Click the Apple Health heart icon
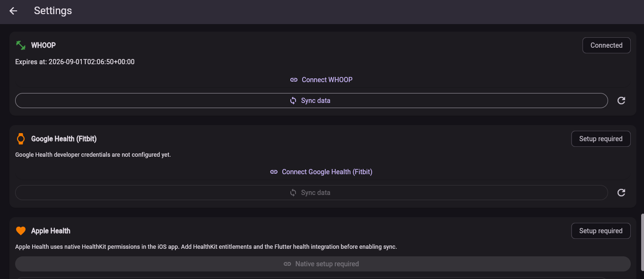The width and height of the screenshot is (644, 279). pos(21,231)
